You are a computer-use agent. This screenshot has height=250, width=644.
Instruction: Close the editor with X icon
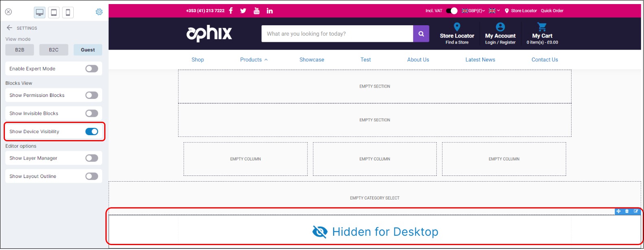8,12
